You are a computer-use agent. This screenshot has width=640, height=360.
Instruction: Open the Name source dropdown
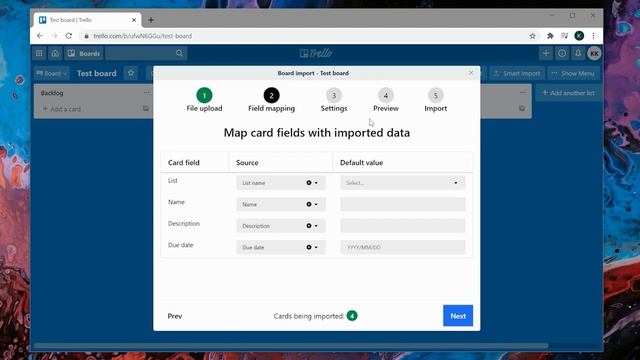(316, 204)
